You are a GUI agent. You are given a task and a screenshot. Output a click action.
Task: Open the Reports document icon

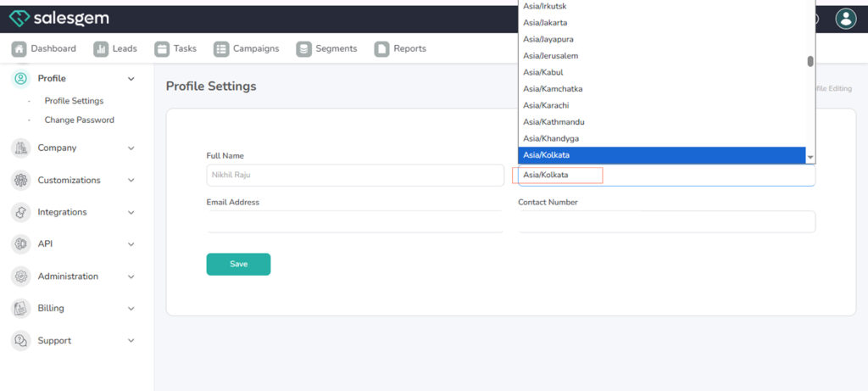[381, 49]
